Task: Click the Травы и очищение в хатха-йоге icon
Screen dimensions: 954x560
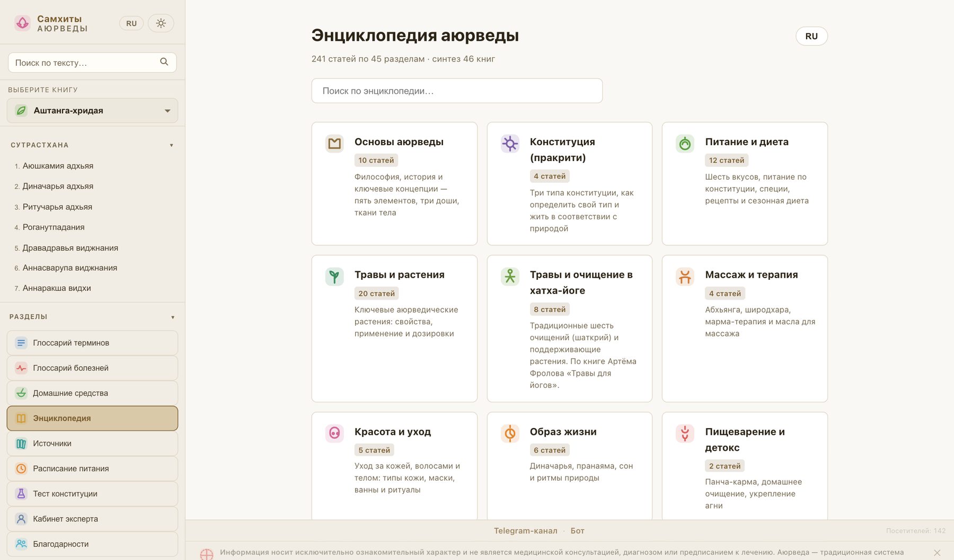Action: pyautogui.click(x=510, y=277)
